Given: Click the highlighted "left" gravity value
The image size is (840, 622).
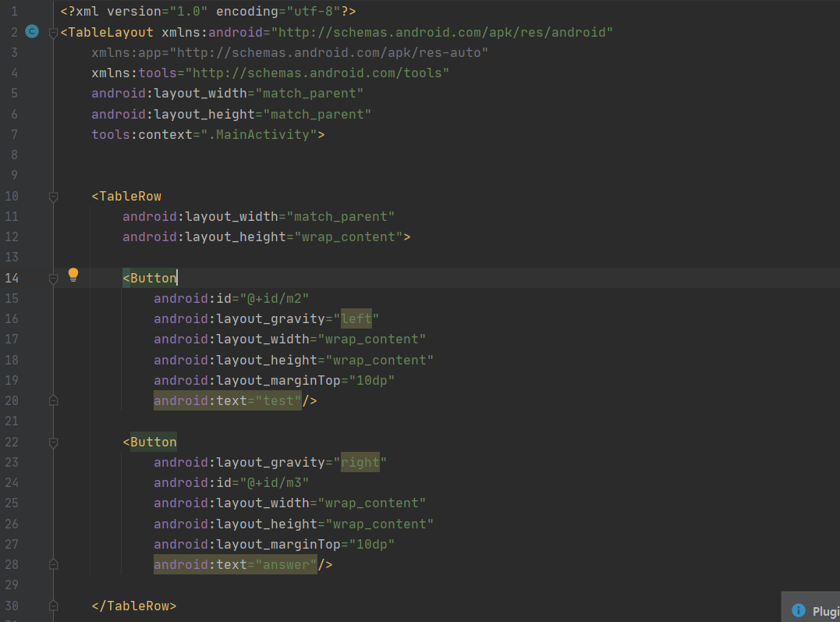Looking at the screenshot, I should coord(356,319).
